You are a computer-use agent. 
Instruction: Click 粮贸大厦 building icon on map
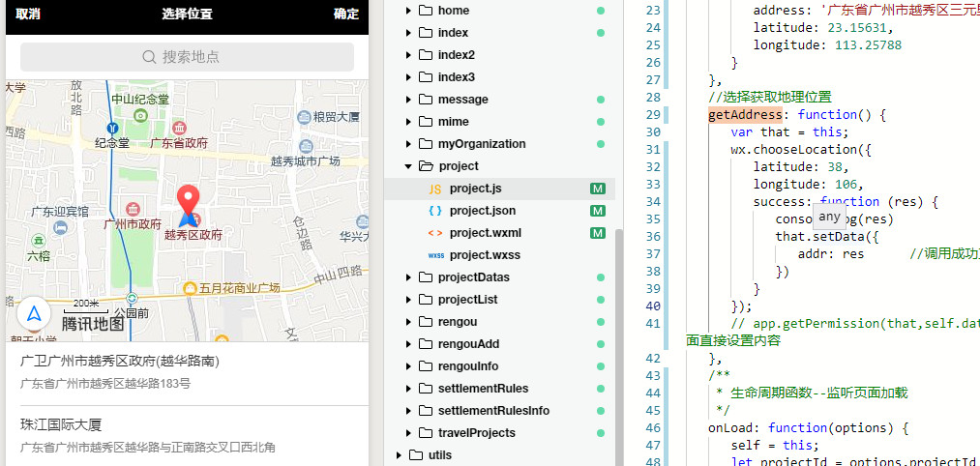point(305,117)
